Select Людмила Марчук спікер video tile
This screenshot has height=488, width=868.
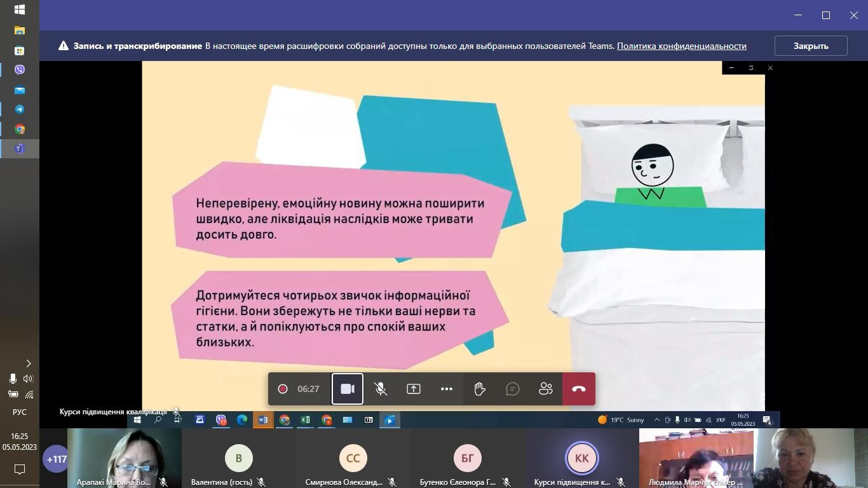click(x=696, y=458)
